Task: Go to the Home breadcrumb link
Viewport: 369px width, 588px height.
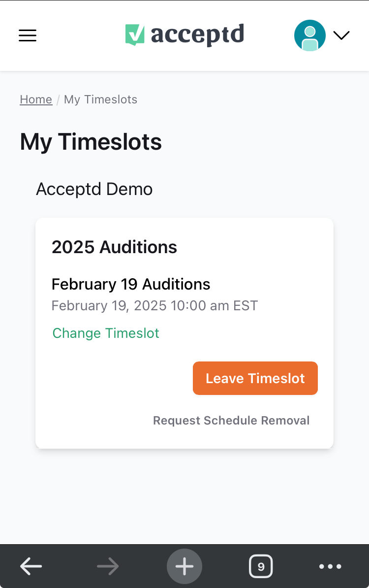Action: tap(36, 99)
